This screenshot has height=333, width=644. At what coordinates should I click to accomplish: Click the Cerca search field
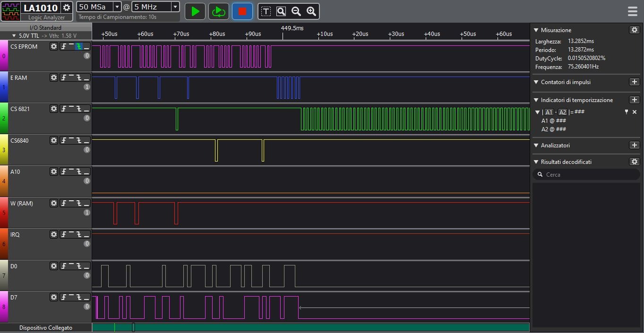586,174
